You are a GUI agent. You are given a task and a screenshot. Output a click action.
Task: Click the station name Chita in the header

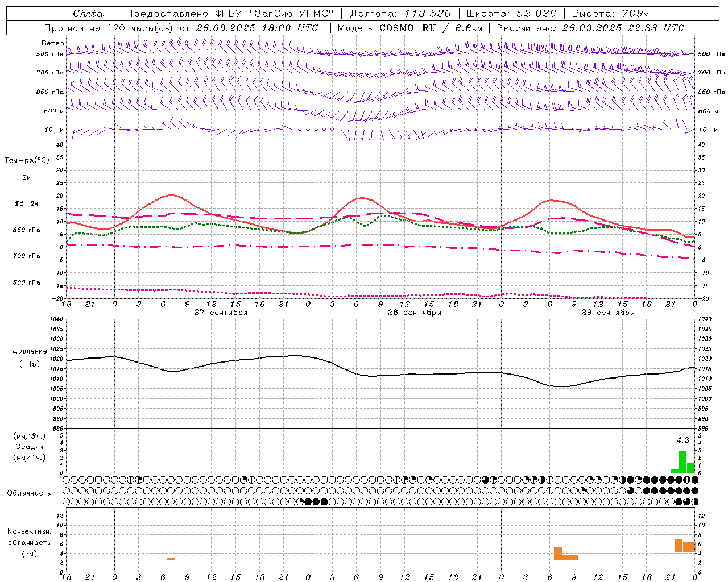[x=88, y=14]
